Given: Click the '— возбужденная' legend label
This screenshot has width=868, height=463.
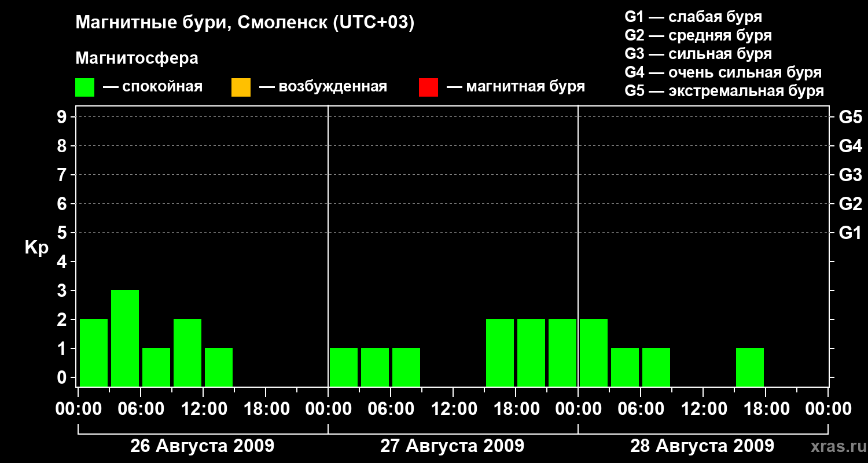Looking at the screenshot, I should click(323, 87).
